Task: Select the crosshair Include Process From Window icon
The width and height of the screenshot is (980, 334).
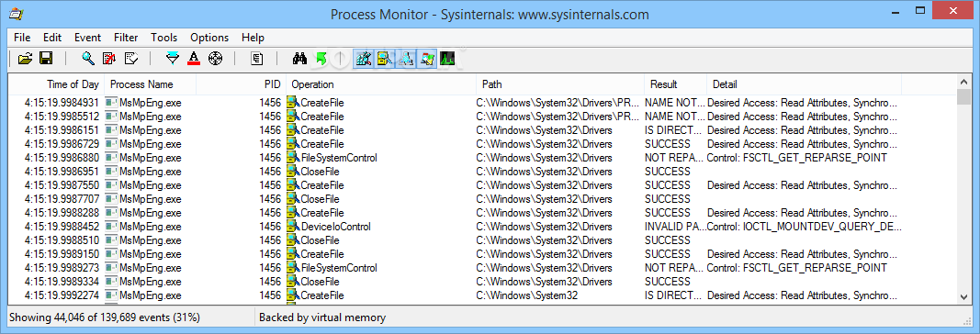Action: 215,59
